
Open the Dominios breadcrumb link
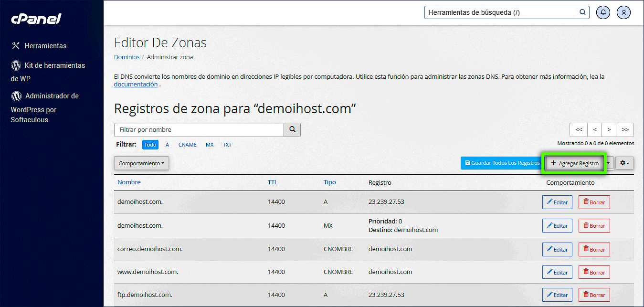(127, 57)
